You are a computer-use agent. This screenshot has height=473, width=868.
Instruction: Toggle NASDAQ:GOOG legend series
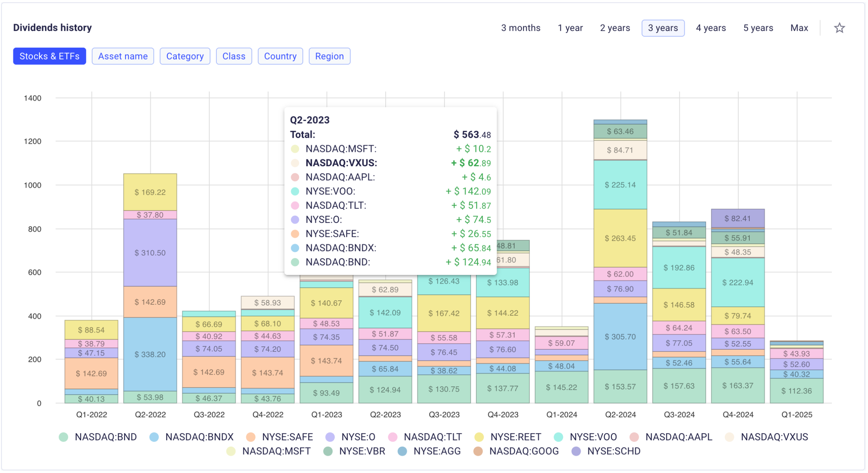[x=516, y=451]
